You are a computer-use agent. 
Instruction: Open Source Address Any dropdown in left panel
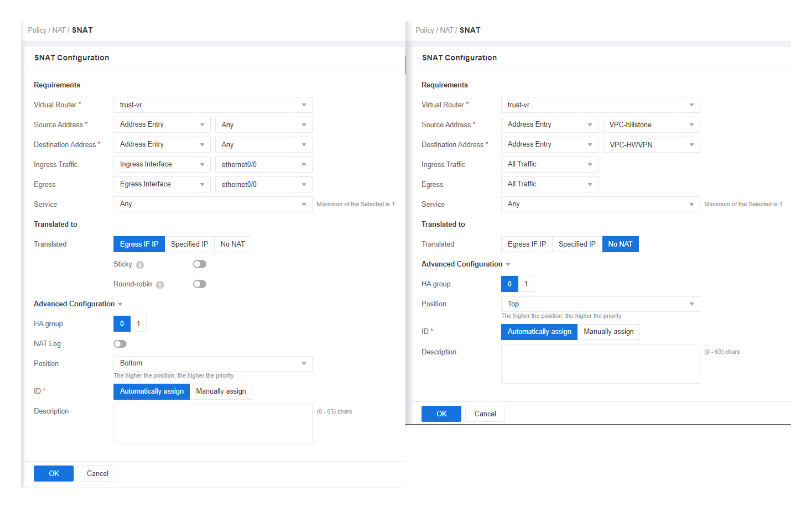click(264, 125)
